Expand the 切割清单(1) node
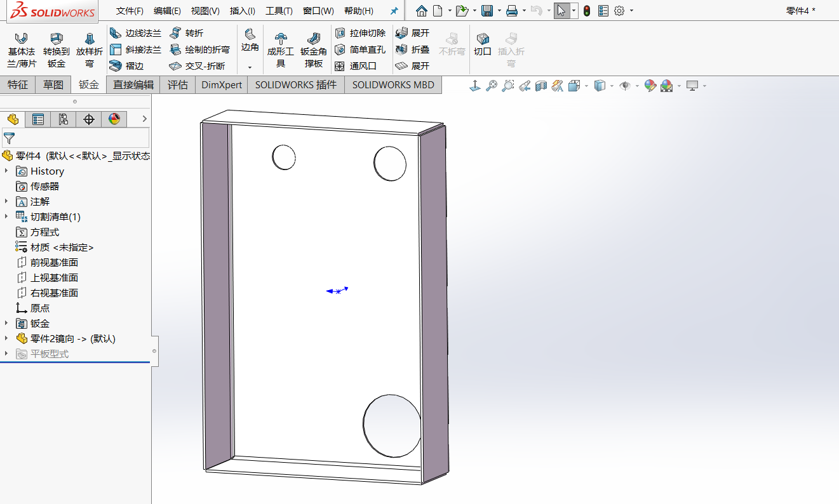Screen dimensions: 839x504 tap(6, 216)
